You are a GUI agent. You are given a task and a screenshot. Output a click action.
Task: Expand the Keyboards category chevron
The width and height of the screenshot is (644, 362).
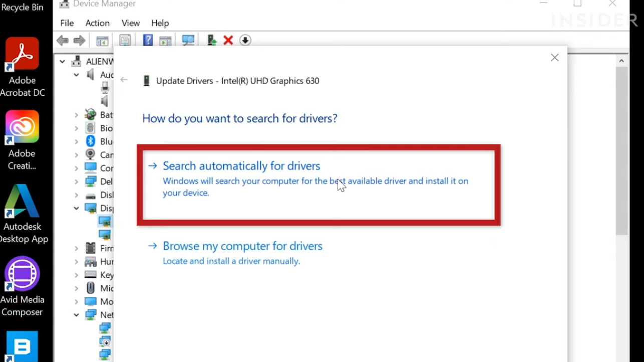click(x=76, y=275)
